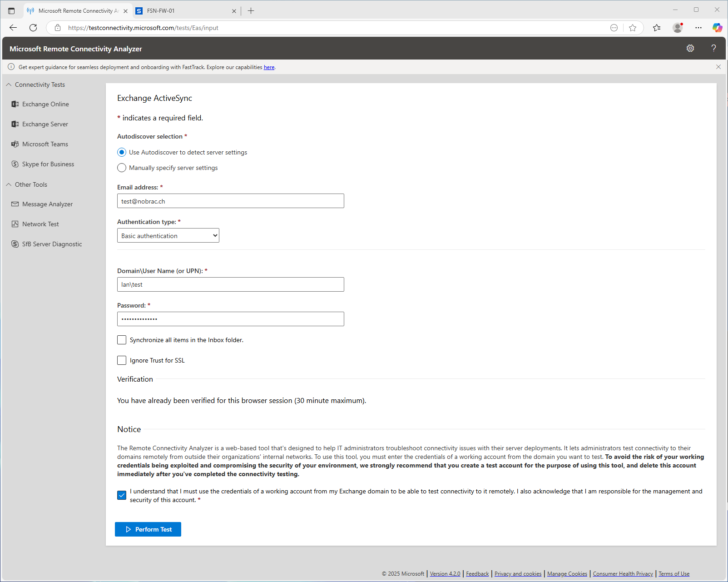Open the Network Test tool
This screenshot has height=582, width=728.
40,224
